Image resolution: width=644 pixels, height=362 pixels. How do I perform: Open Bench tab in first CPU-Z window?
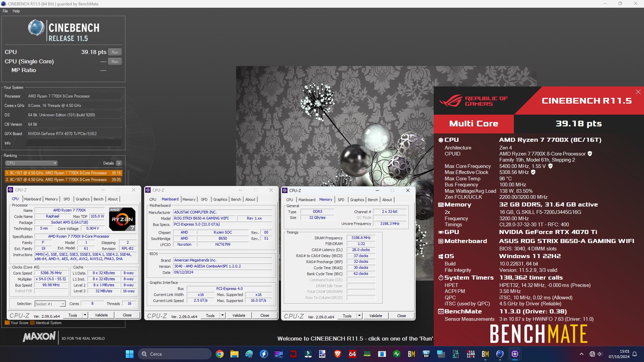pyautogui.click(x=98, y=199)
